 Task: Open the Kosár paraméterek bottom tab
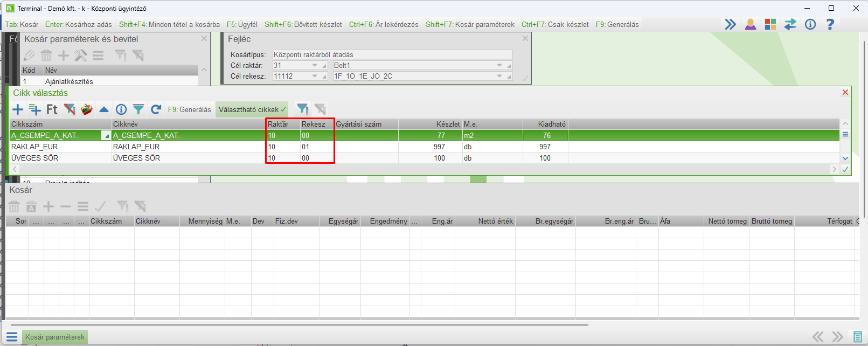[55, 337]
